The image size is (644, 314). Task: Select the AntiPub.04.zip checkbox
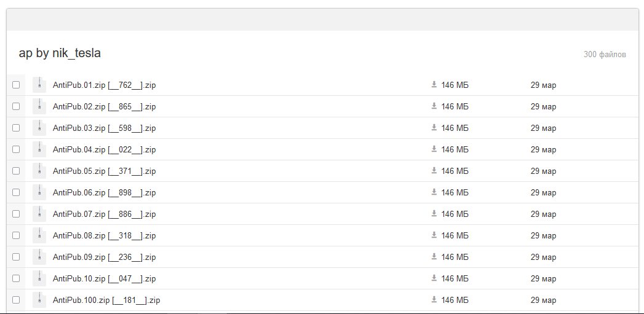click(15, 149)
